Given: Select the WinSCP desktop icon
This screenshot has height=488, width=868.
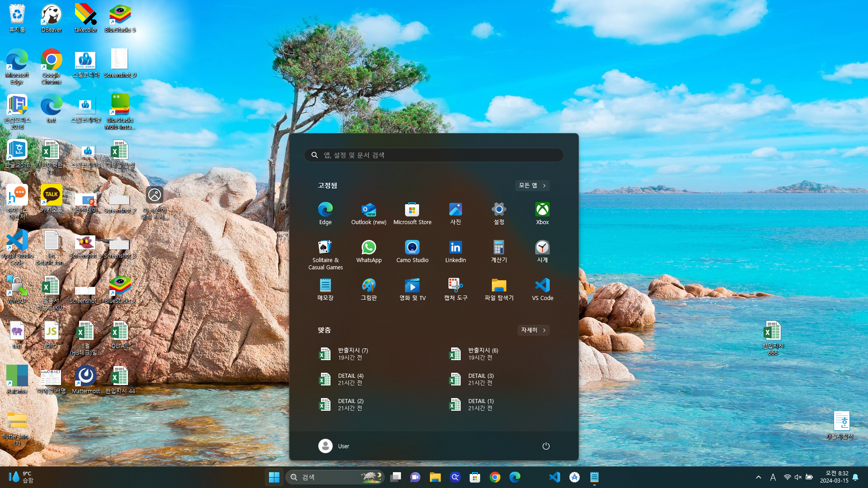Looking at the screenshot, I should 17,289.
